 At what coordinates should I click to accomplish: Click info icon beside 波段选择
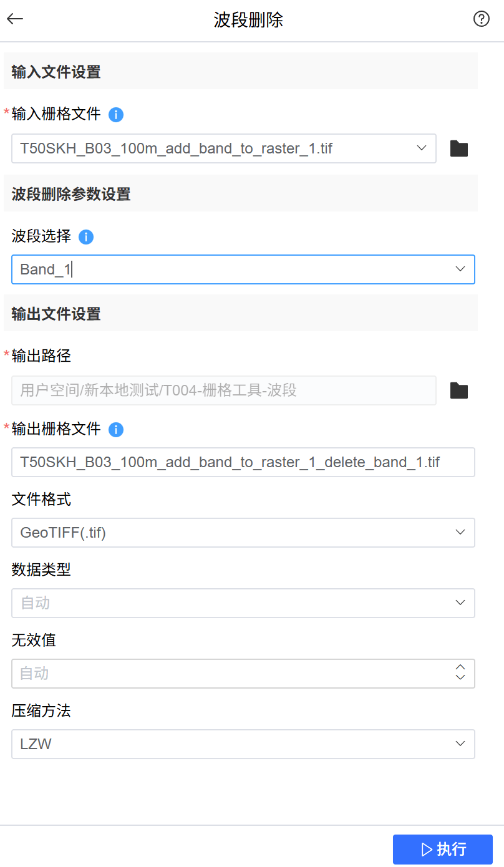pyautogui.click(x=86, y=237)
